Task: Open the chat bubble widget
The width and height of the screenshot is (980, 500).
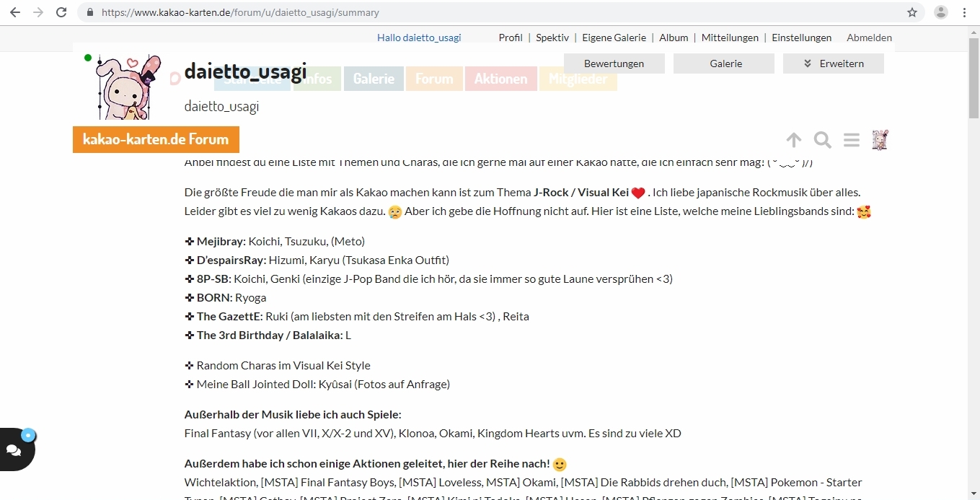Action: (x=14, y=450)
